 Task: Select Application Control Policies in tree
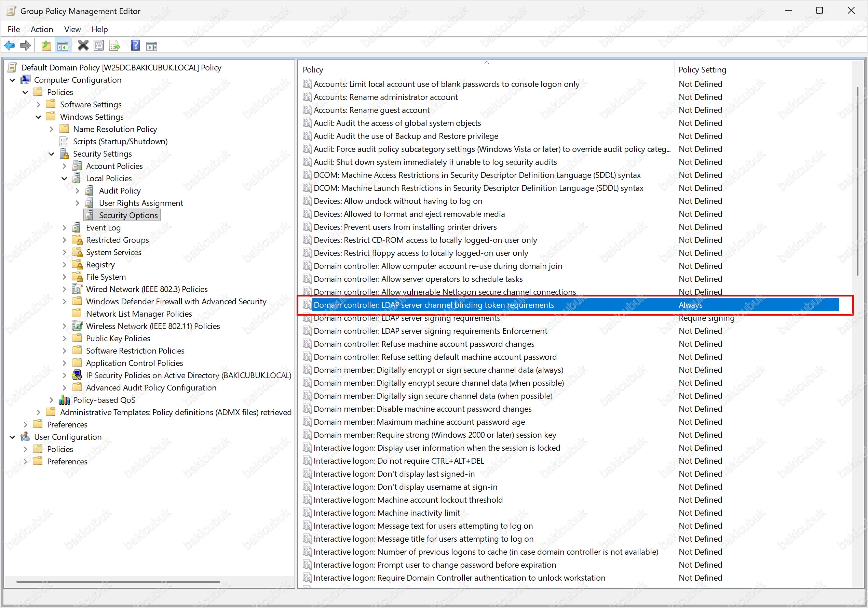tap(135, 363)
